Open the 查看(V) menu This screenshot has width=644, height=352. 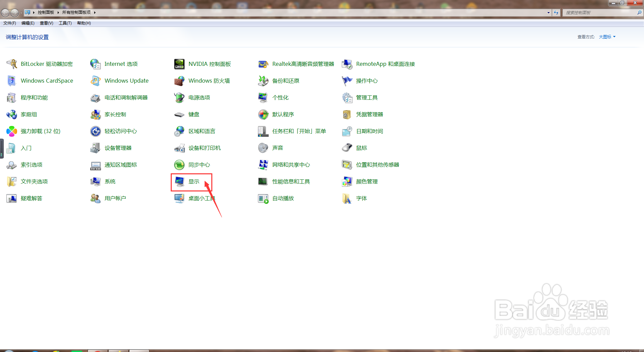pyautogui.click(x=47, y=23)
